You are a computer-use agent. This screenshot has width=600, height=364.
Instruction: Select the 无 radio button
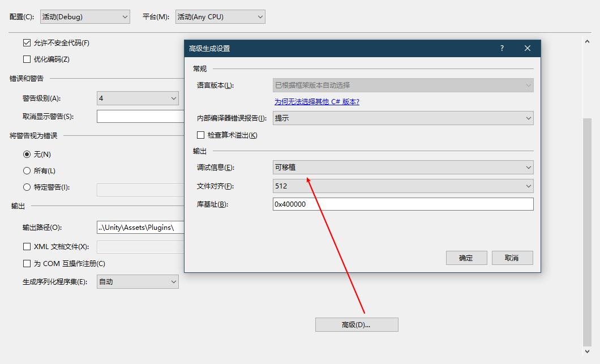(27, 155)
